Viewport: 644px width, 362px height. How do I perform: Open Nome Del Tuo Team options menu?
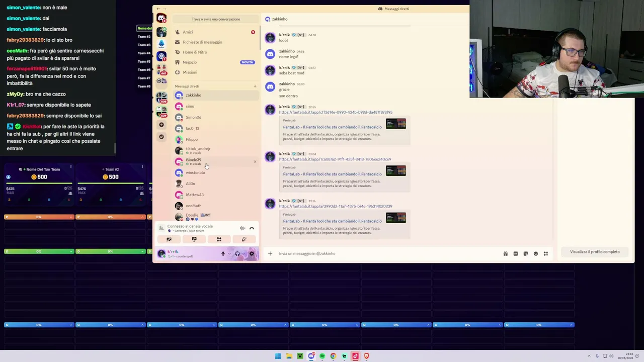tap(70, 166)
